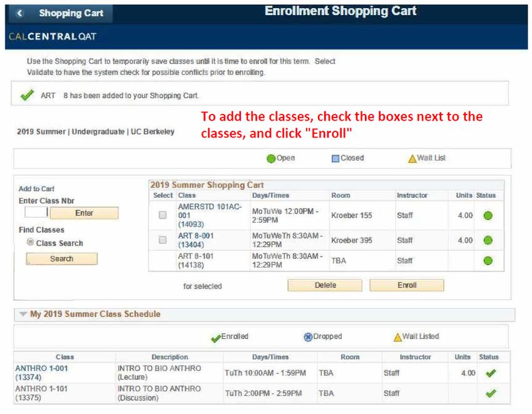Click the Wait Listed legend triangle
This screenshot has height=414, width=532.
397,337
